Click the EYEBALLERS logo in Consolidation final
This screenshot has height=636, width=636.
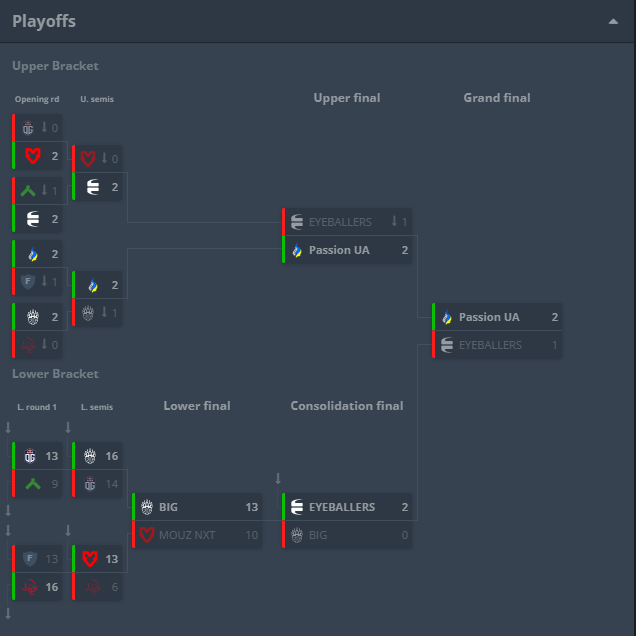pyautogui.click(x=297, y=507)
